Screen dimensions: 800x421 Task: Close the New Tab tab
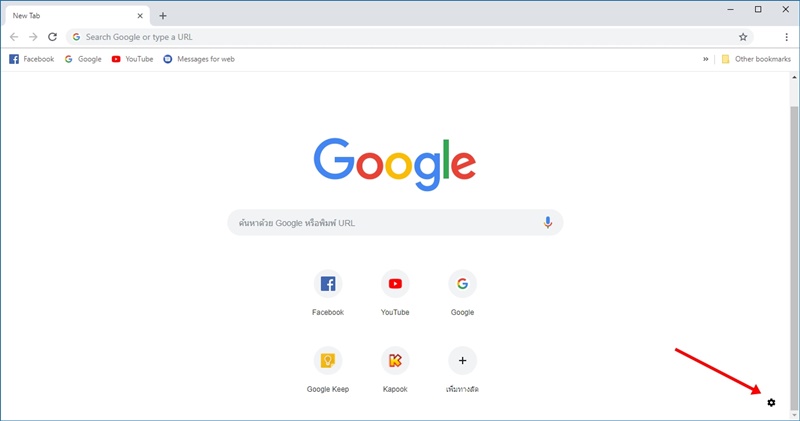140,16
